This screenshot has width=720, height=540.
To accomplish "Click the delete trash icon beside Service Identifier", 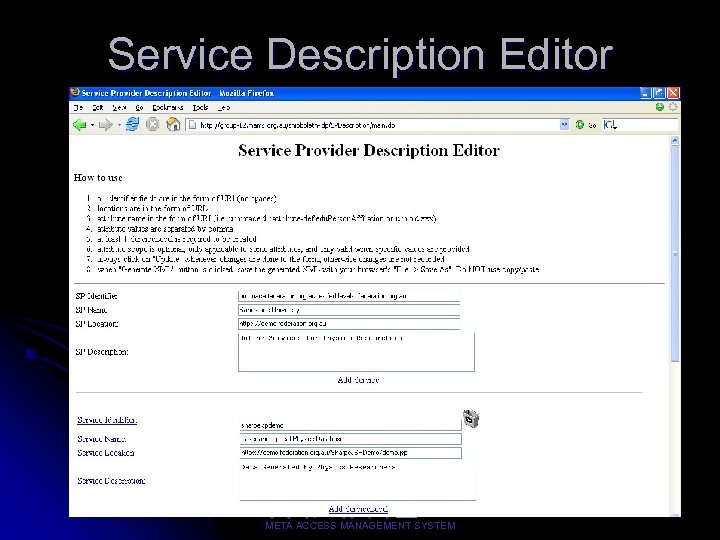I will coord(471,418).
